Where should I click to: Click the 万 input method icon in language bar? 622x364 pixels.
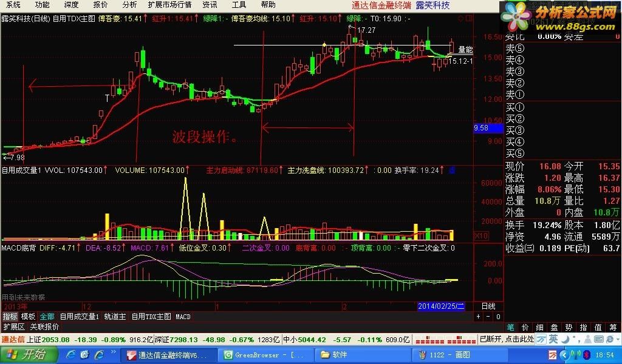coord(541,340)
